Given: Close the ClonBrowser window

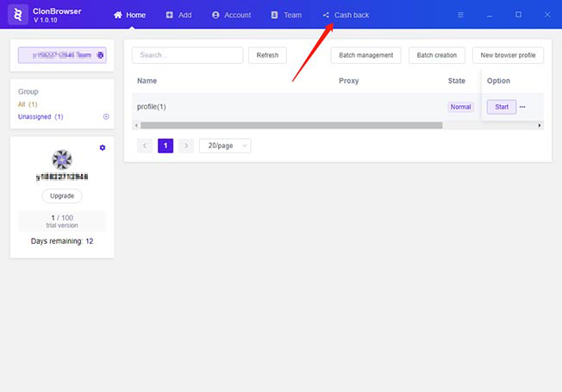Looking at the screenshot, I should pos(547,15).
